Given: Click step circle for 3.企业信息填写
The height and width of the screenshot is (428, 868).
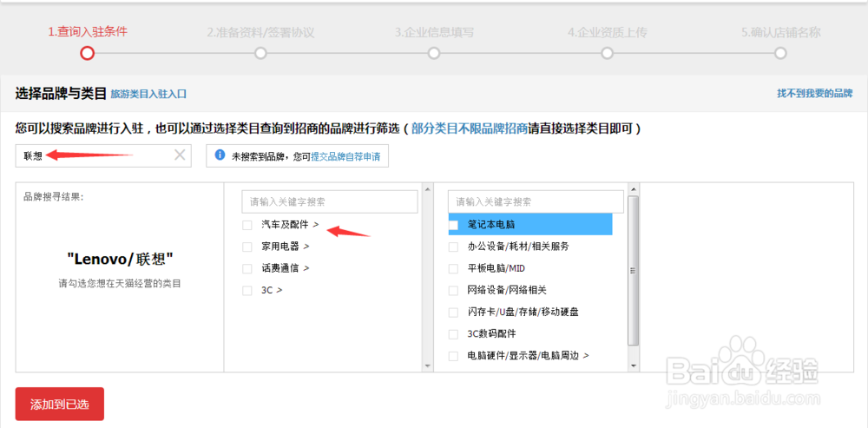Looking at the screenshot, I should click(434, 53).
